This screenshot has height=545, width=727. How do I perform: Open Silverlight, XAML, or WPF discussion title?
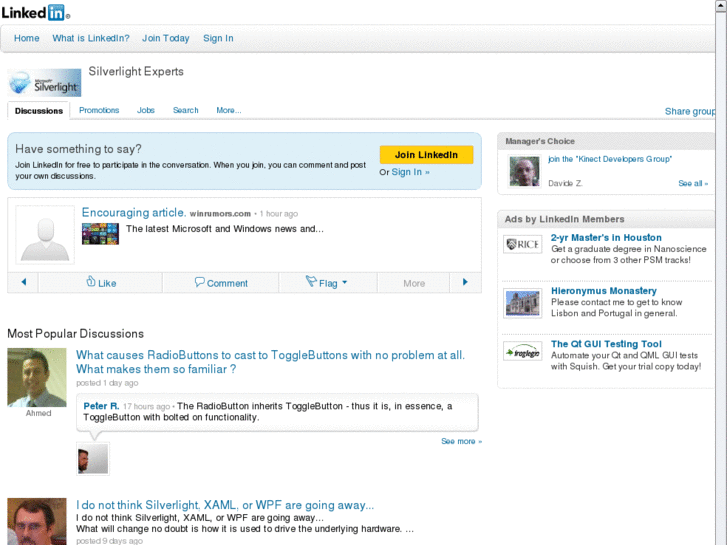pos(225,505)
